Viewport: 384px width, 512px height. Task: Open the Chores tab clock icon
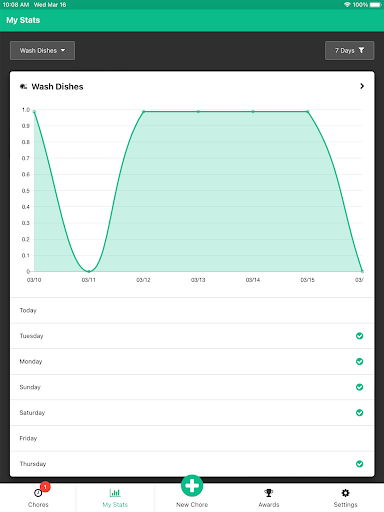tap(38, 493)
